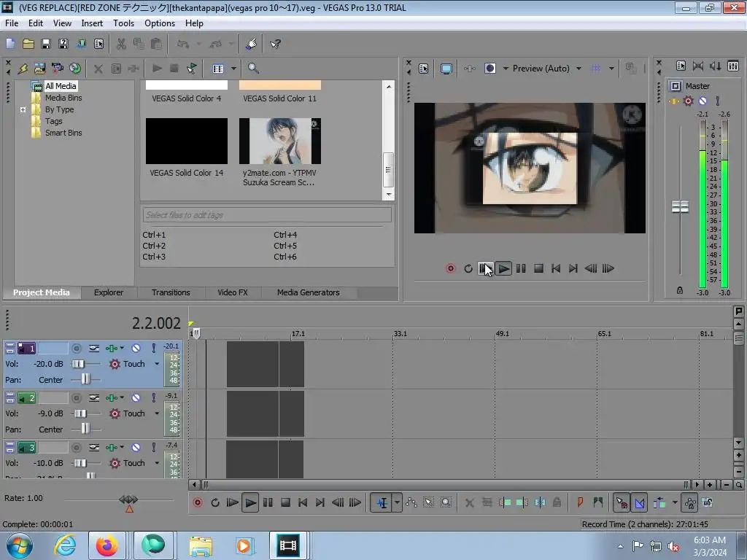Open Firefox from the Windows taskbar
Viewport: 747px width, 560px height.
107,545
